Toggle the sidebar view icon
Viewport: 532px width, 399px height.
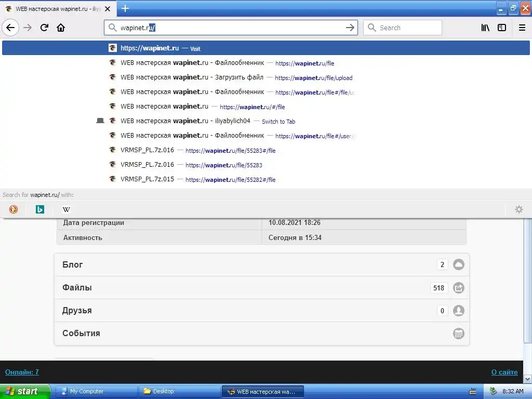point(502,28)
